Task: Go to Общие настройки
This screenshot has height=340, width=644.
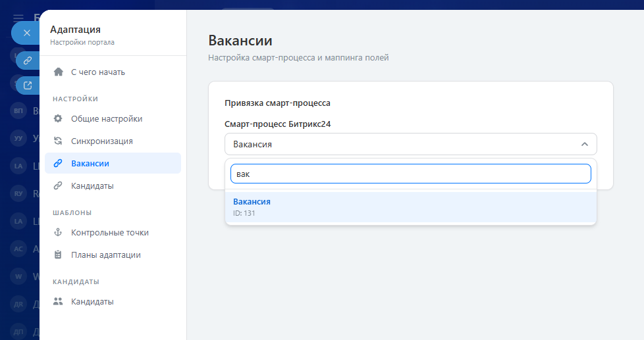Action: [113, 118]
